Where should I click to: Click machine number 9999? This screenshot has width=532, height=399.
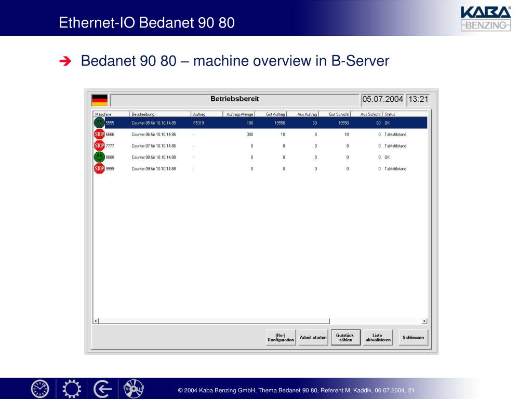110,169
